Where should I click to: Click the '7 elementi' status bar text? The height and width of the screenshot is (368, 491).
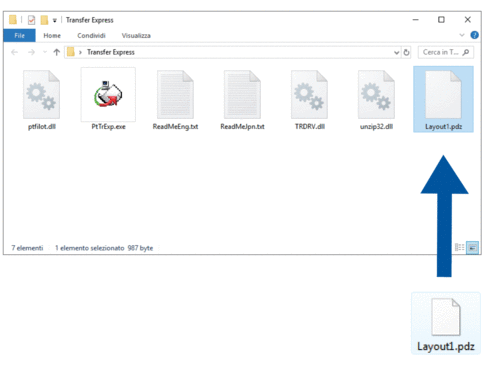click(x=27, y=248)
